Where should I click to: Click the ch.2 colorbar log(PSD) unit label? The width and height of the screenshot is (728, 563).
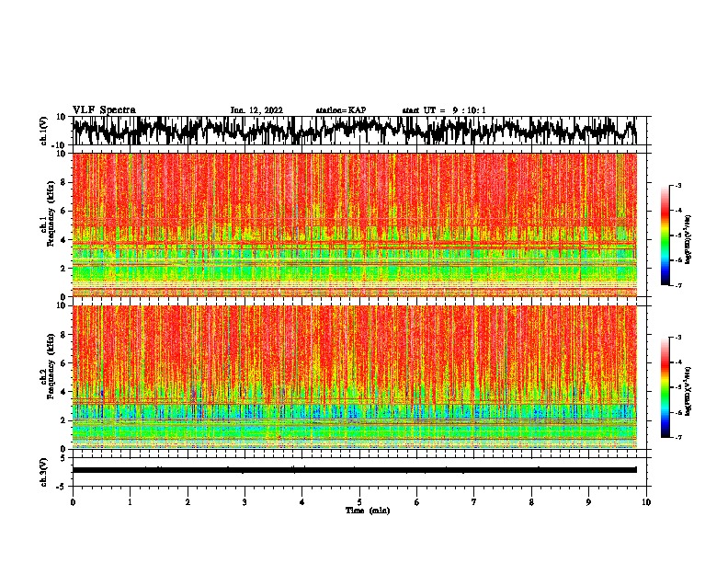[688, 392]
